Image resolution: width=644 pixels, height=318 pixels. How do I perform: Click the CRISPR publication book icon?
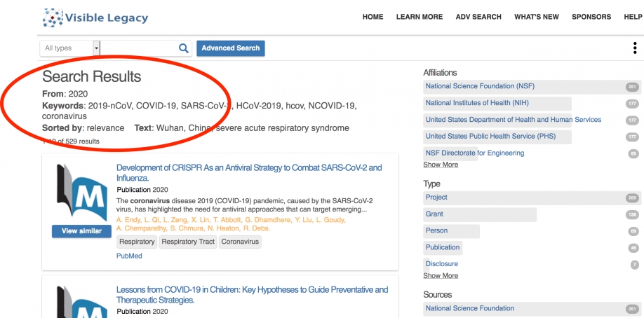[81, 194]
